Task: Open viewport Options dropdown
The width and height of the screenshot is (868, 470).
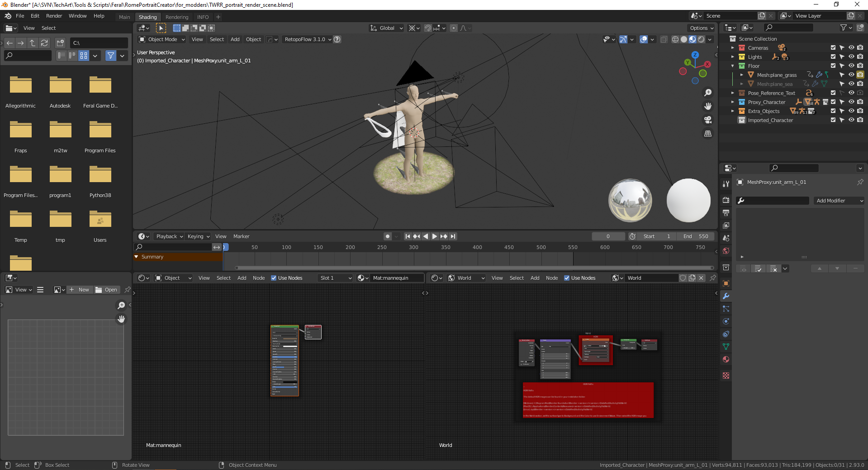Action: (x=702, y=28)
